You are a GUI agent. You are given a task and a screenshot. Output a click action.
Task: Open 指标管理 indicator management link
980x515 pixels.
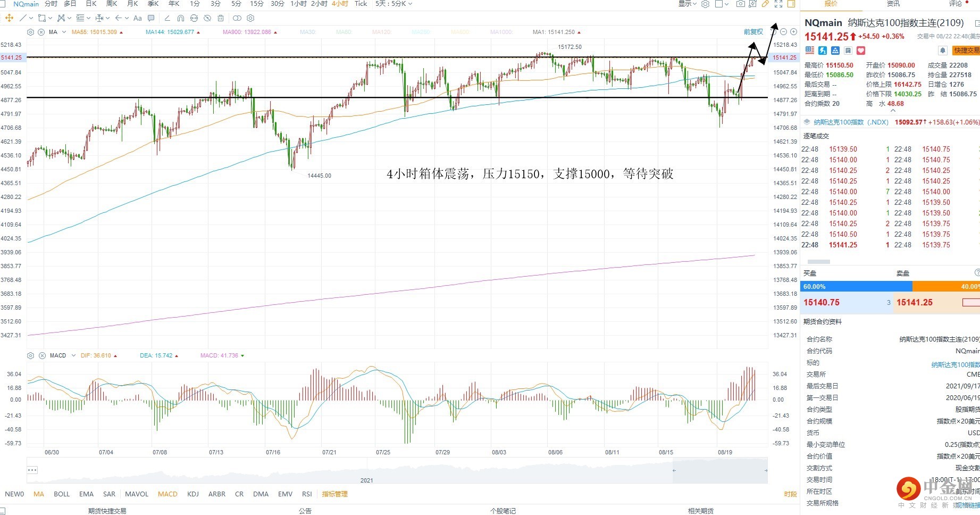pyautogui.click(x=334, y=494)
